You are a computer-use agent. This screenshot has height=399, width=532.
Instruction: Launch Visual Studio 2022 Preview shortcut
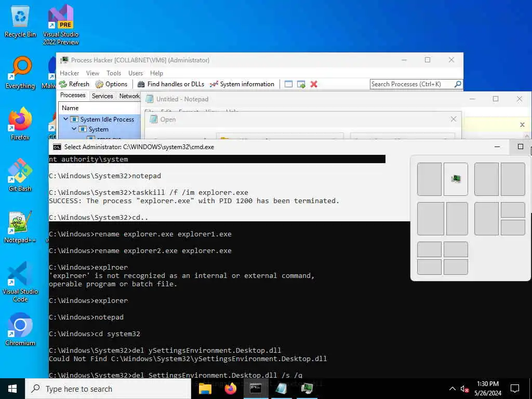coord(61,25)
